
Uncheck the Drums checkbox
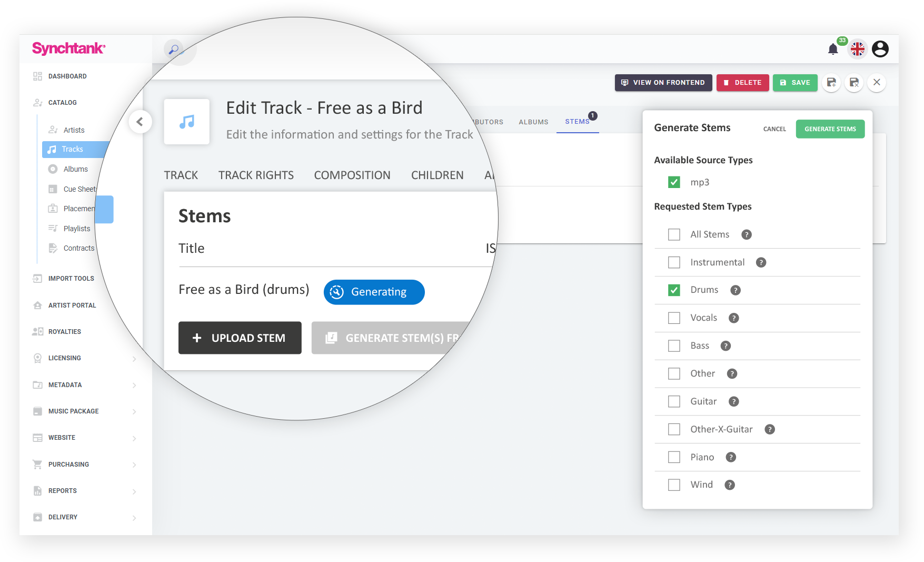click(674, 290)
